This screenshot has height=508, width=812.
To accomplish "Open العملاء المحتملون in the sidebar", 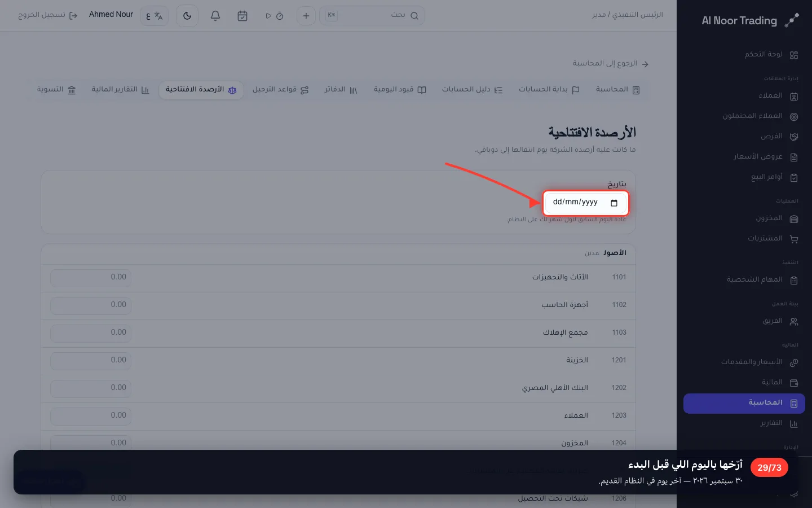I will point(744,116).
